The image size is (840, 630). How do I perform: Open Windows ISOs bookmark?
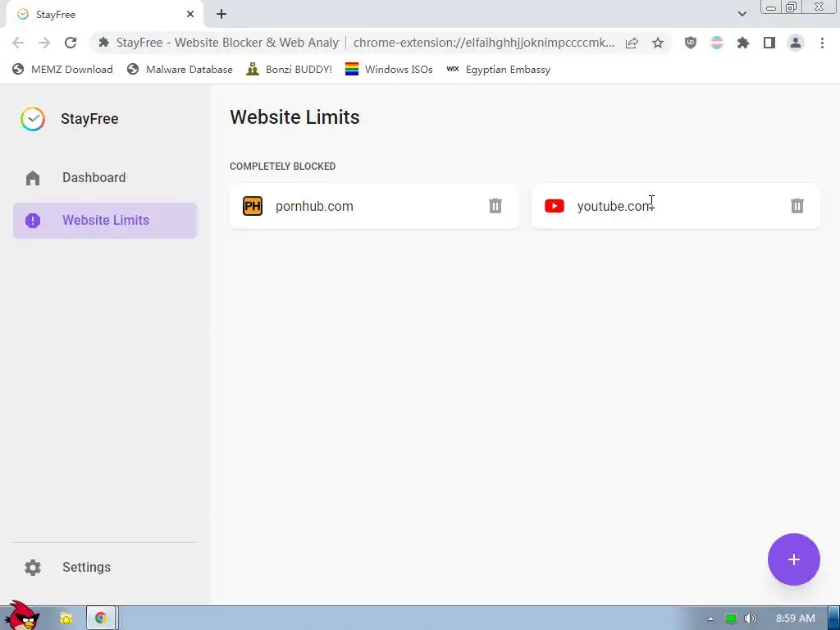click(x=389, y=70)
